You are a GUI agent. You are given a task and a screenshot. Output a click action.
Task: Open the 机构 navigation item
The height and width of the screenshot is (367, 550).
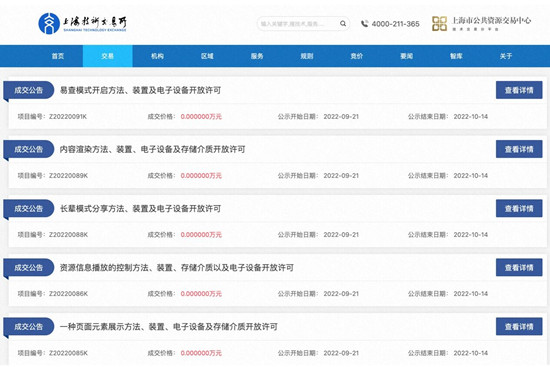click(157, 56)
